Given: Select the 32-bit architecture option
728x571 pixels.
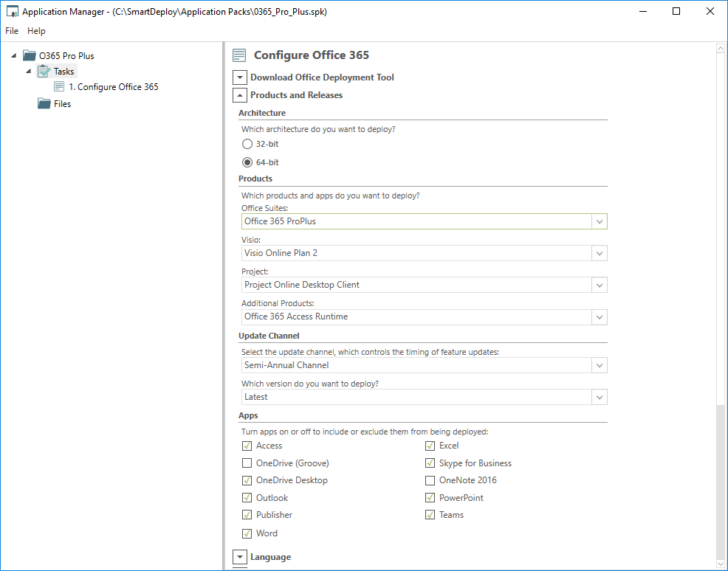Looking at the screenshot, I should (247, 144).
